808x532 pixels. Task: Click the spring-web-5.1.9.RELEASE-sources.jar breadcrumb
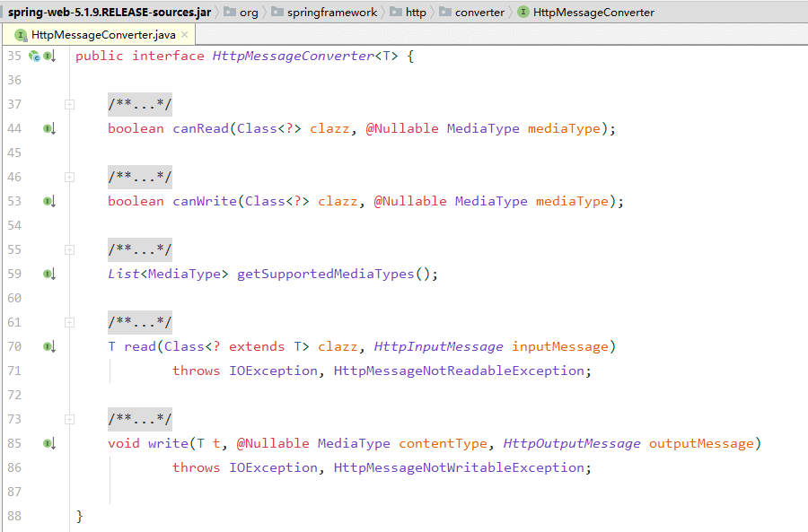click(x=110, y=13)
